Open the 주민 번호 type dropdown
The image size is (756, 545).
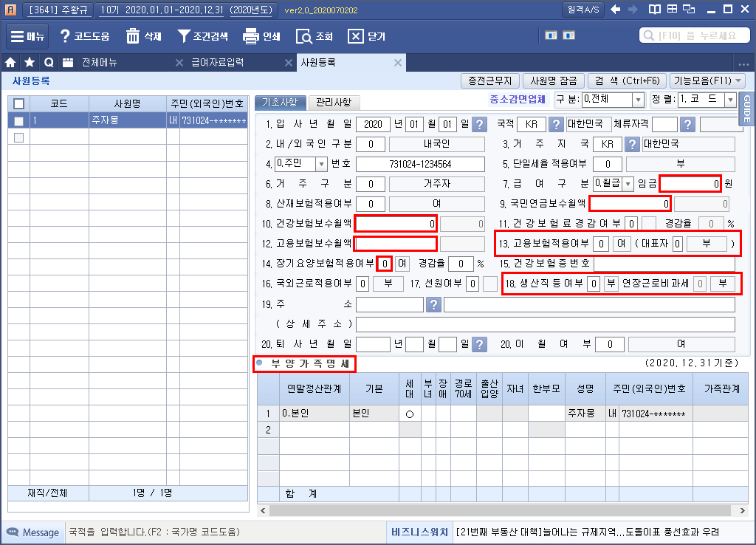(x=322, y=164)
